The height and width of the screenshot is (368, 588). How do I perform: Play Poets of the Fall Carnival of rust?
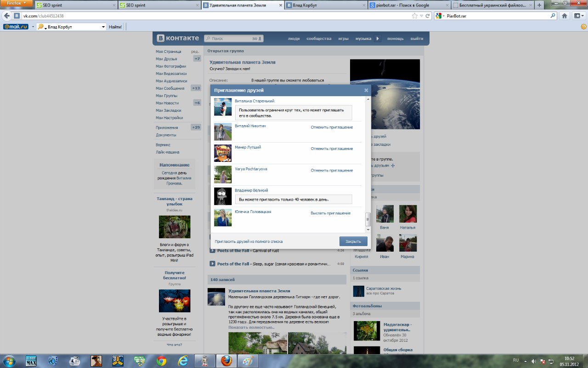coord(212,251)
